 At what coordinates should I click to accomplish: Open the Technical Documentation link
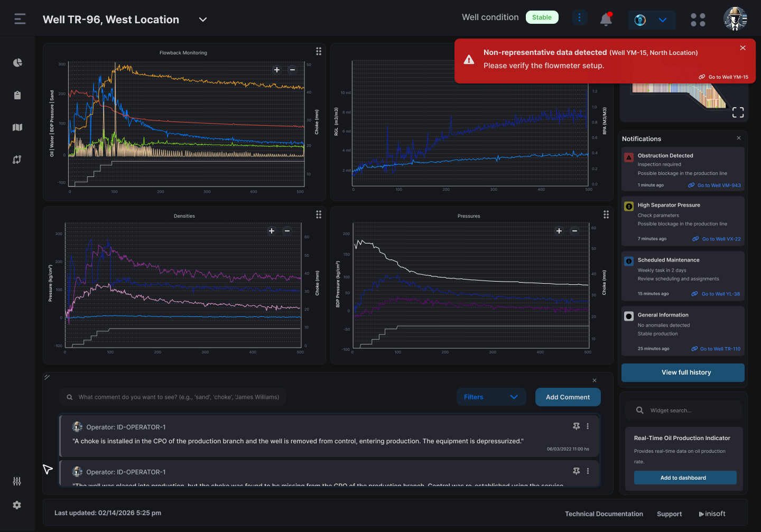click(604, 514)
